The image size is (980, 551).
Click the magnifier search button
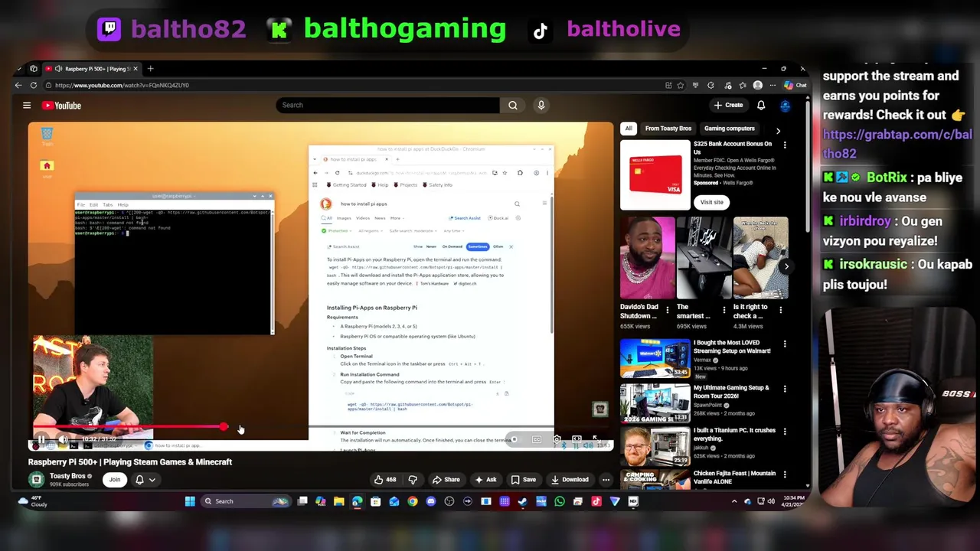pyautogui.click(x=513, y=105)
